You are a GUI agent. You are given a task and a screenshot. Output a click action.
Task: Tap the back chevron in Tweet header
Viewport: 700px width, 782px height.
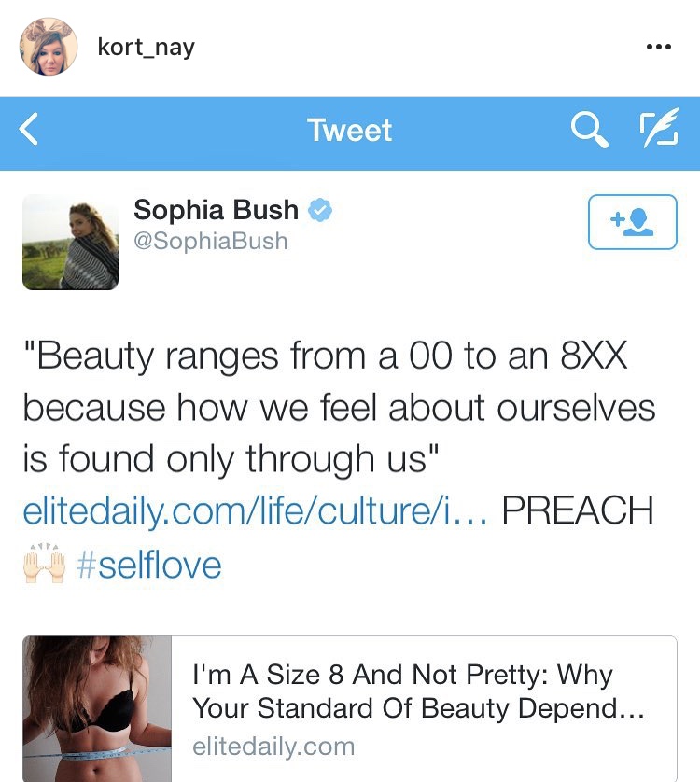tap(30, 131)
